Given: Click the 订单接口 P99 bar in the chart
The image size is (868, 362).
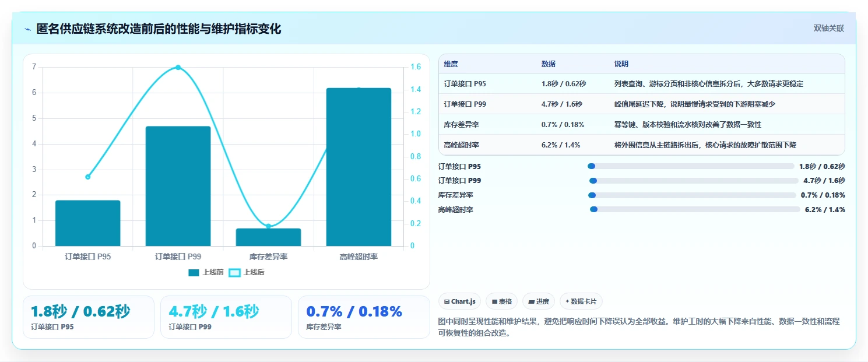Looking at the screenshot, I should (178, 186).
